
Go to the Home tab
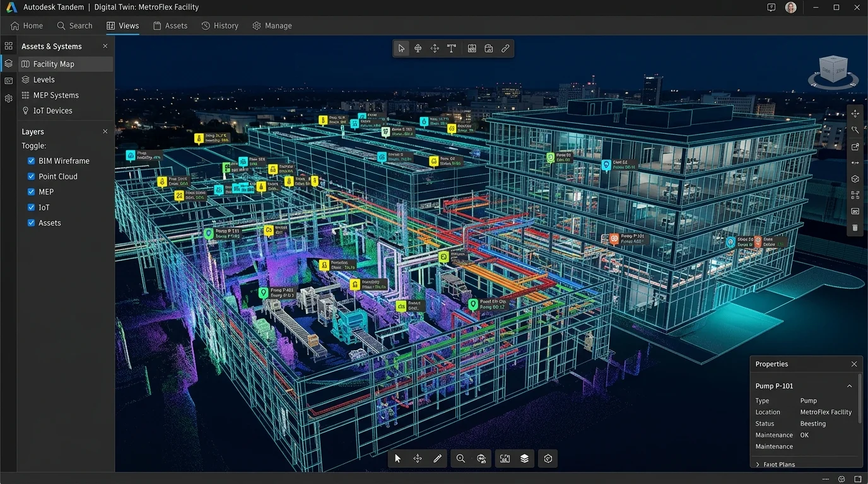pos(26,26)
